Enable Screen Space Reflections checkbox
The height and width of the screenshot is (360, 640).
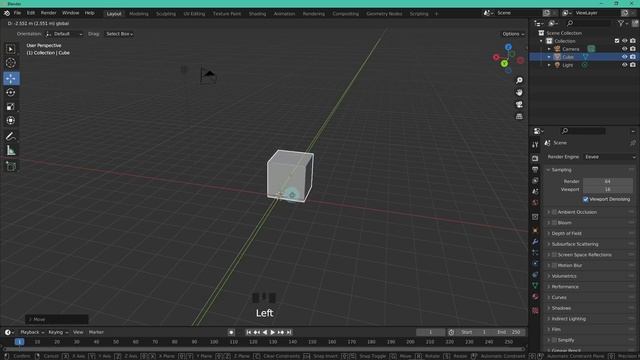tap(554, 255)
